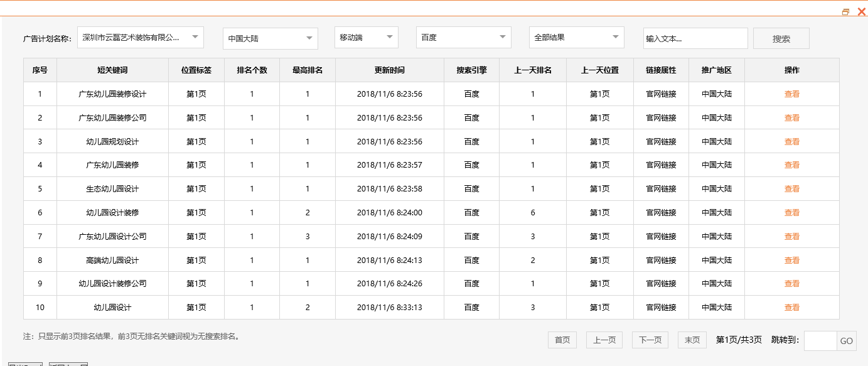Screen dimensions: 868x366
Task: Open the 中国大陆 region dropdown
Action: click(270, 37)
